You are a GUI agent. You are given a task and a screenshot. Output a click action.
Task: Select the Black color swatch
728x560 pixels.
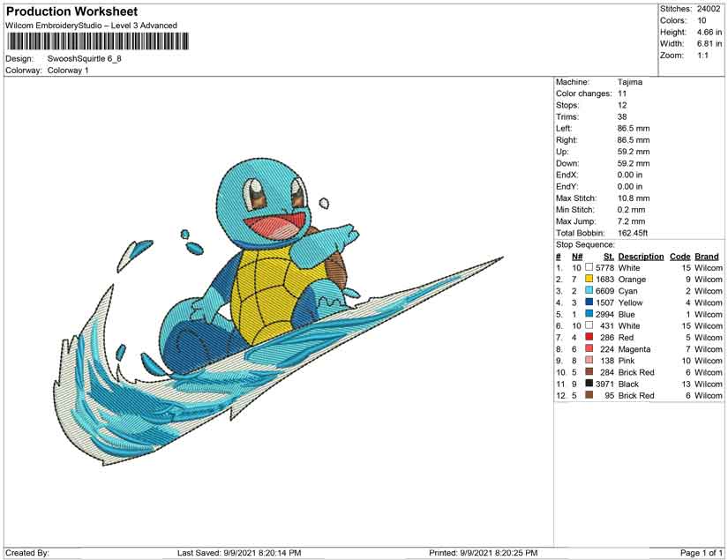589,384
